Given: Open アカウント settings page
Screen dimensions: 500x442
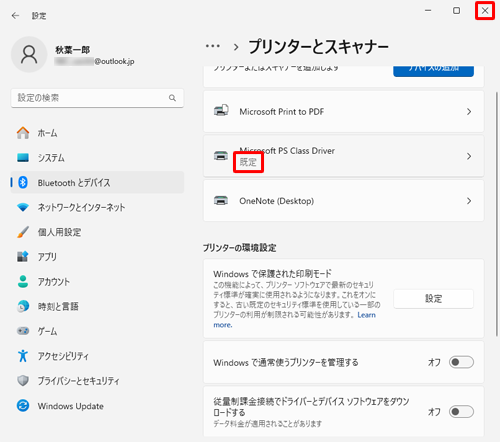Looking at the screenshot, I should 97,281.
